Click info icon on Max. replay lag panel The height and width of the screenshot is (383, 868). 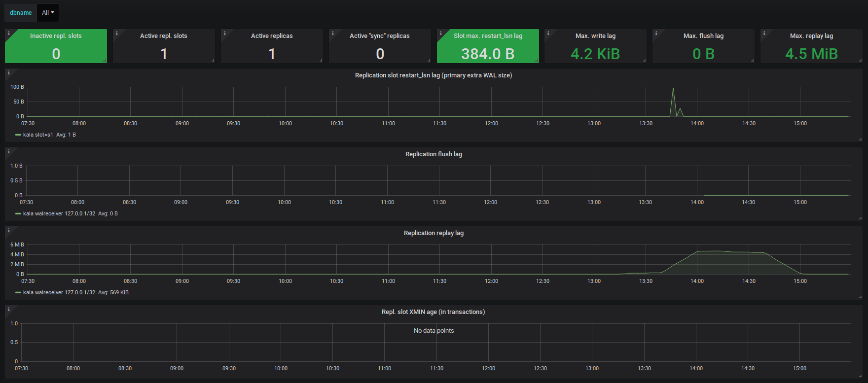764,33
